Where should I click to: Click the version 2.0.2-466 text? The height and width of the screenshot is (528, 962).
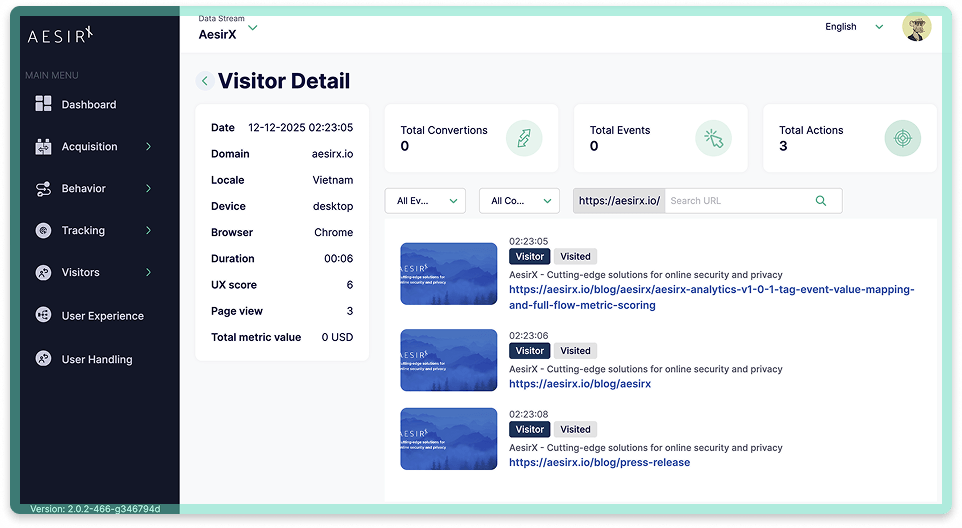click(95, 509)
